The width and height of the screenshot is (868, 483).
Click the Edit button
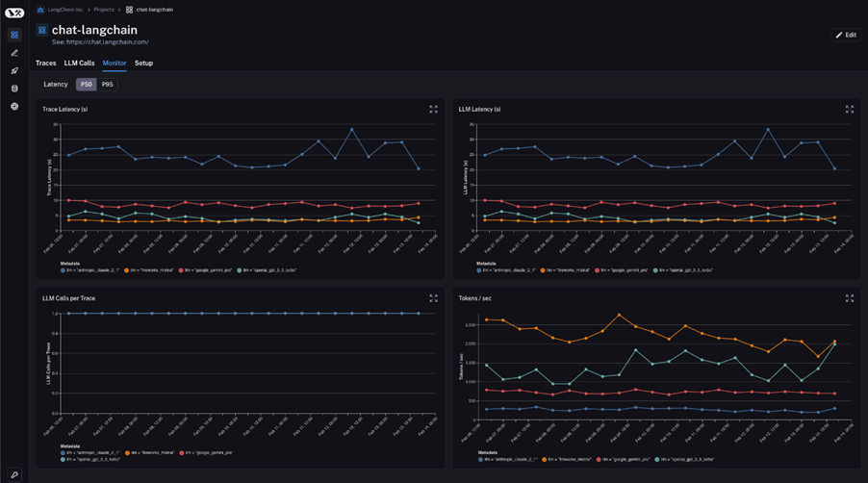coord(846,35)
